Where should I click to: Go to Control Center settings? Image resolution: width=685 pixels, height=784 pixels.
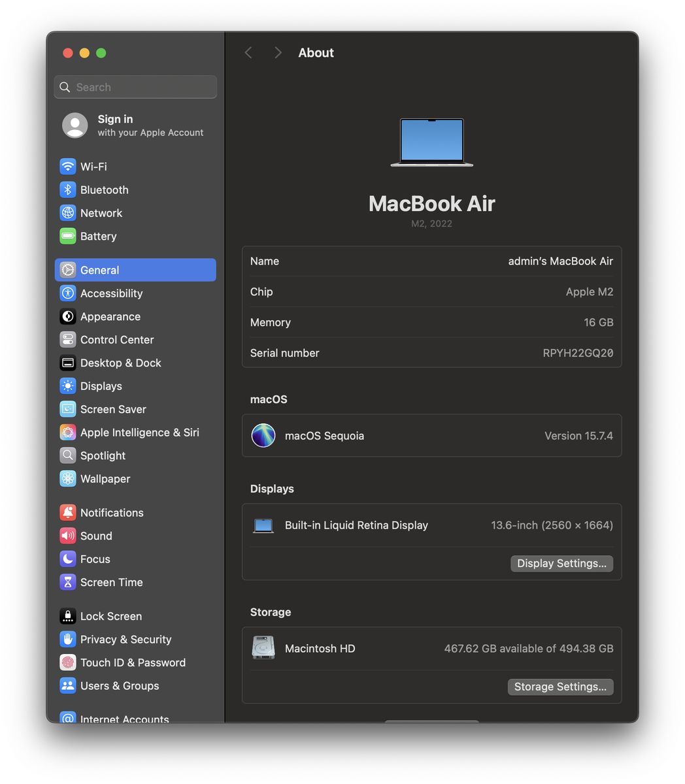tap(117, 340)
